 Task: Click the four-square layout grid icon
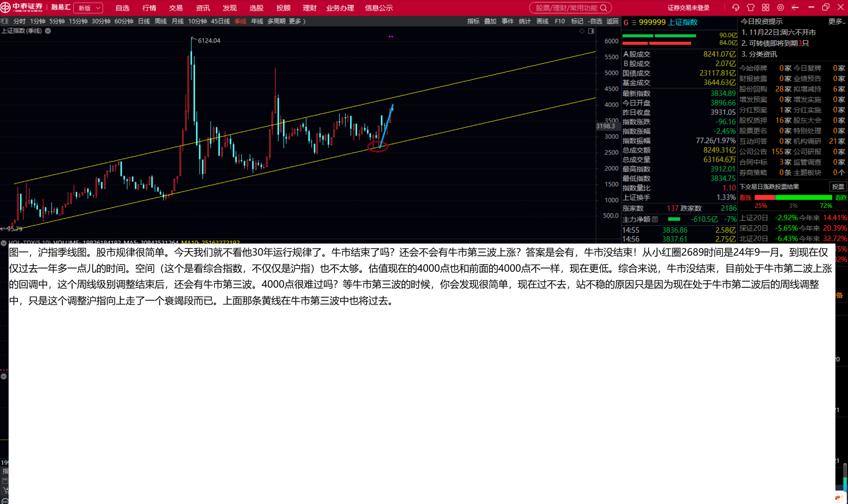(765, 8)
